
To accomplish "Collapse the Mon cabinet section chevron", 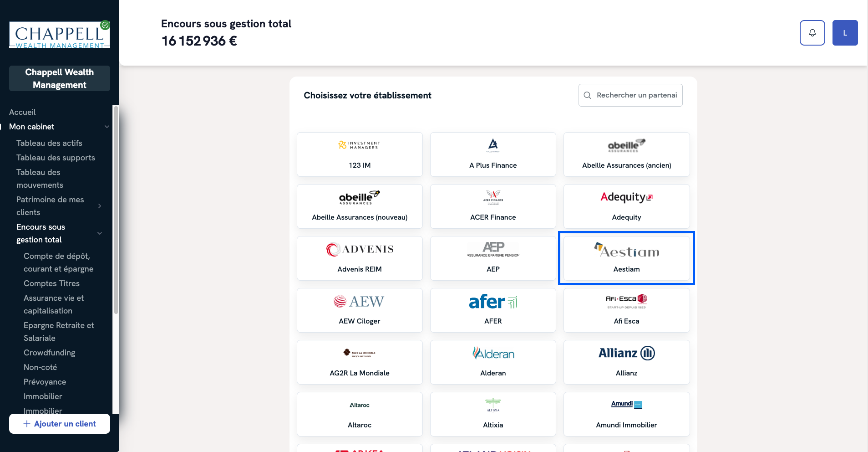I will pos(107,127).
